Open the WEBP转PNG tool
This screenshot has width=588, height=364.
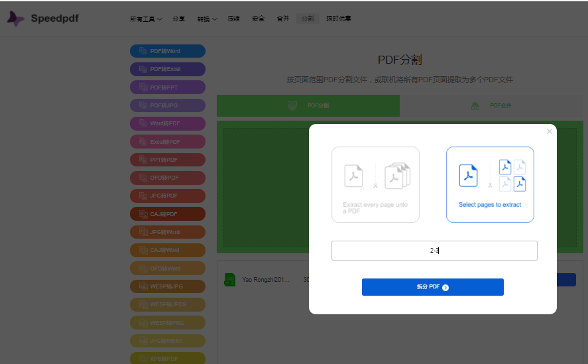[x=168, y=323]
